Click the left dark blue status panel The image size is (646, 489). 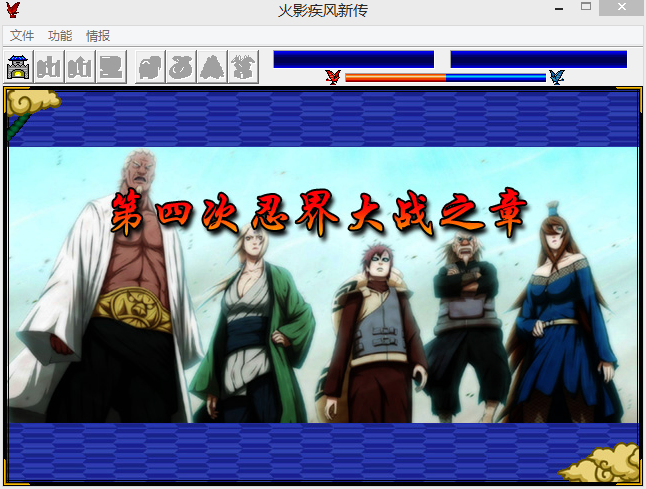tap(353, 59)
